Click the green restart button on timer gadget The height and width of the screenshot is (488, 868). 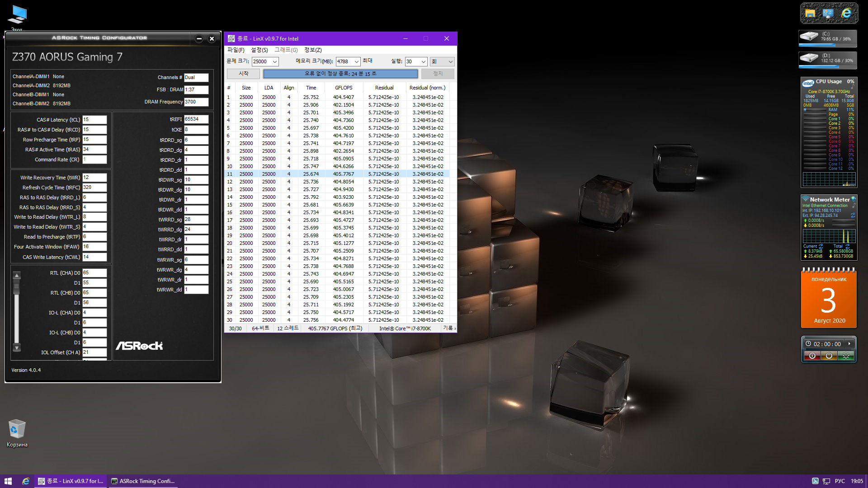[x=845, y=356]
